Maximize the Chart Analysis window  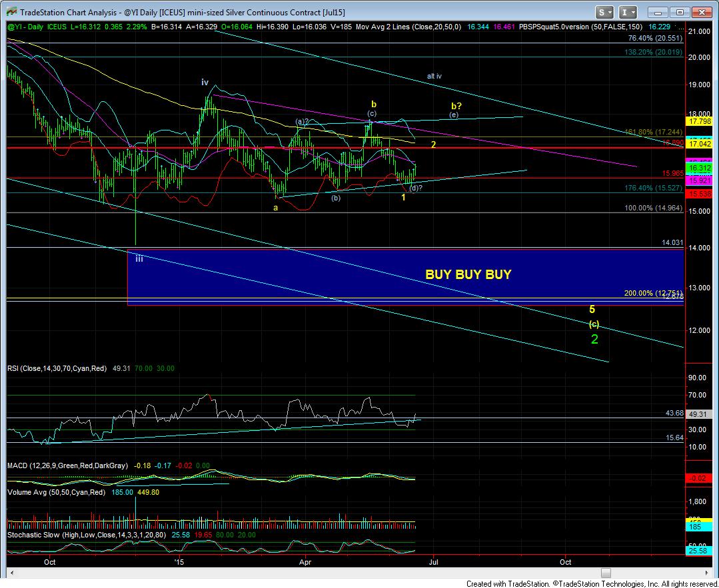click(x=680, y=13)
